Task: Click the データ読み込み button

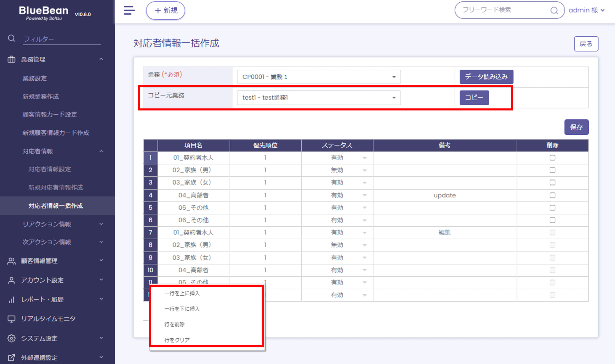Action: pos(486,77)
